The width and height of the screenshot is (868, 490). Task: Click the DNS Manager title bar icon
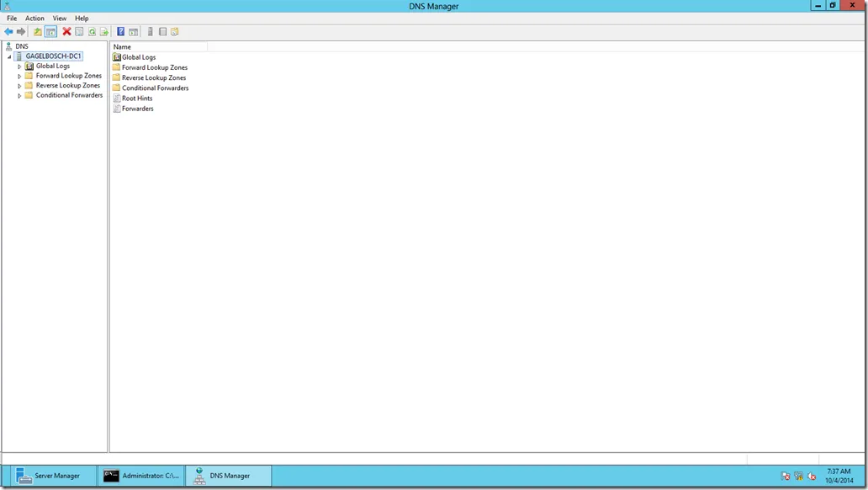pyautogui.click(x=8, y=6)
